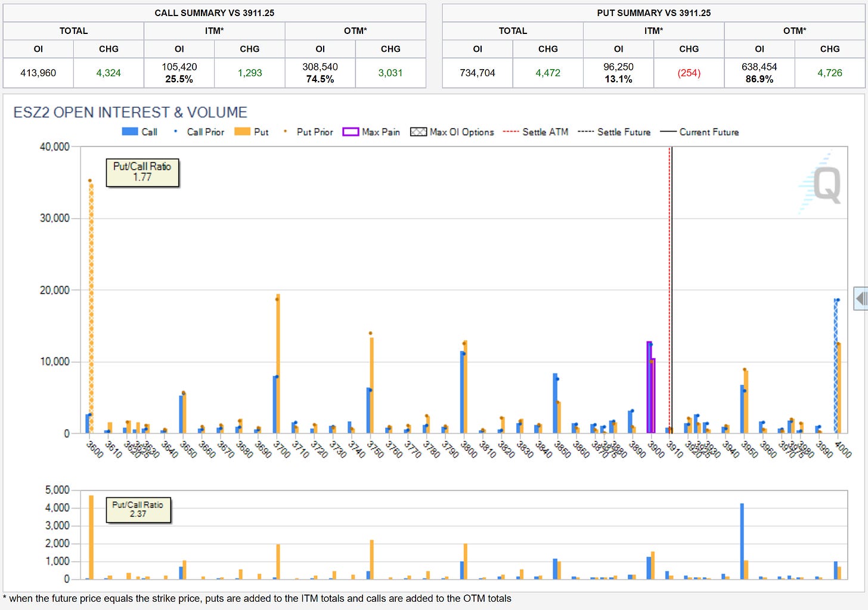The width and height of the screenshot is (868, 610).
Task: Click the orange Put legend swatch
Action: click(x=242, y=132)
